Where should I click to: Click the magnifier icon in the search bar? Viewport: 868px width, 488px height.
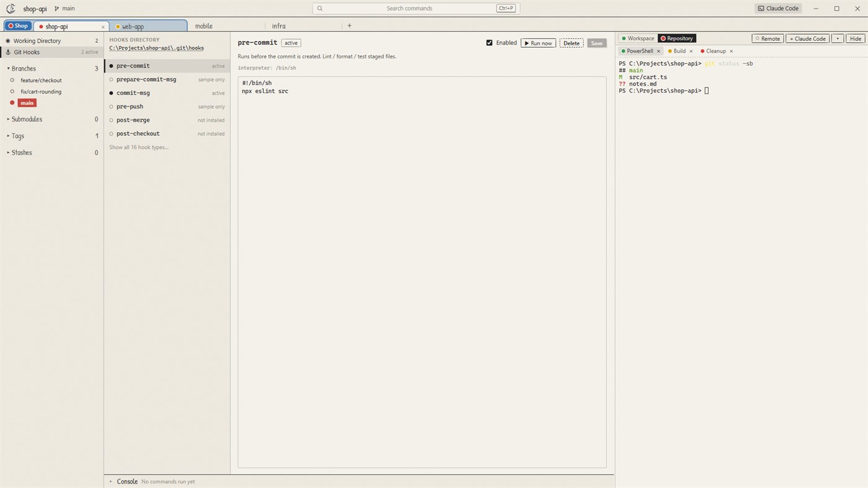click(320, 9)
